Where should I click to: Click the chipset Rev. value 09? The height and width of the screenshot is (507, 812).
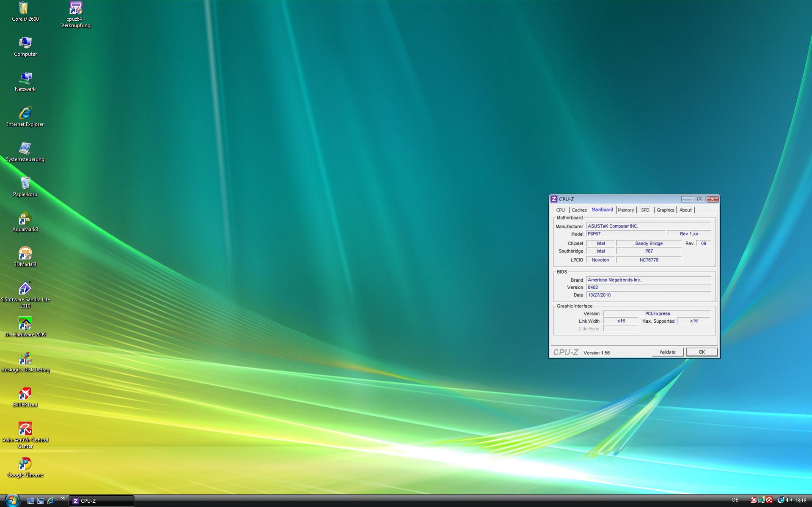703,244
